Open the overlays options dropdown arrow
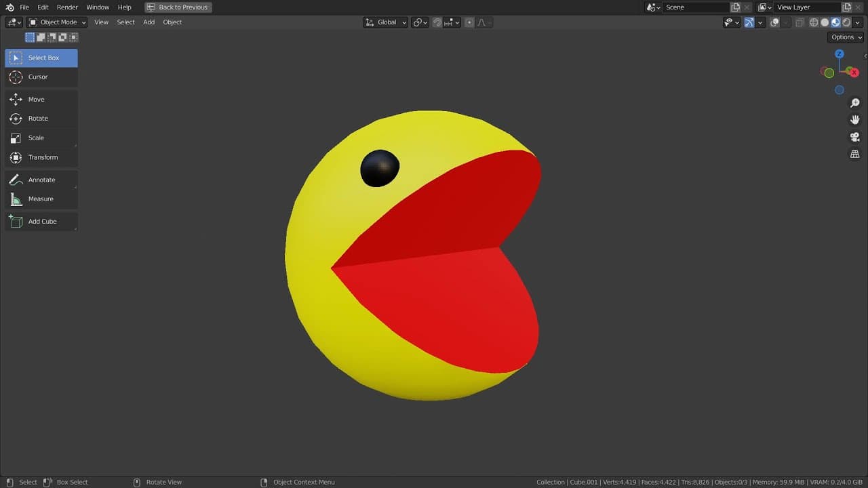Viewport: 868px width, 488px height. [x=785, y=22]
